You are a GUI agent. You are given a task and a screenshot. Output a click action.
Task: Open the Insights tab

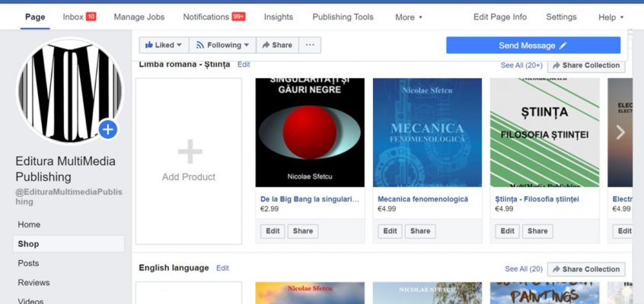tap(279, 17)
